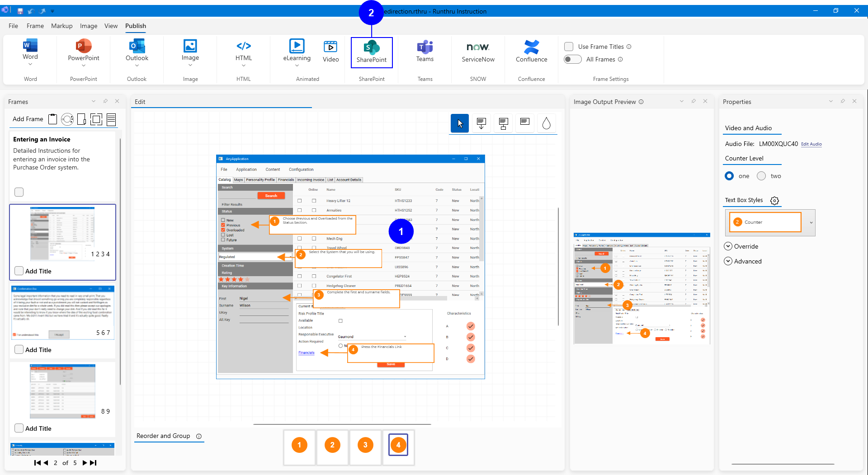Expand the Override section
This screenshot has height=475, width=868.
[728, 246]
